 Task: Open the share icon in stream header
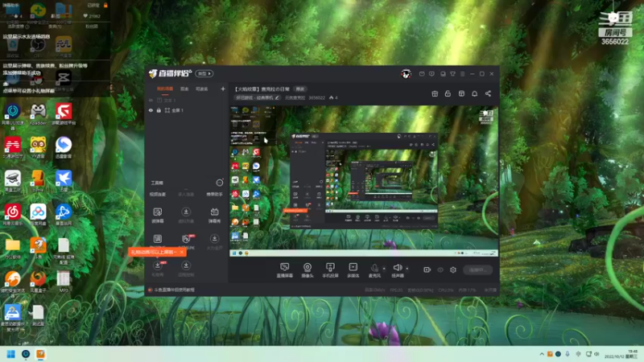488,93
